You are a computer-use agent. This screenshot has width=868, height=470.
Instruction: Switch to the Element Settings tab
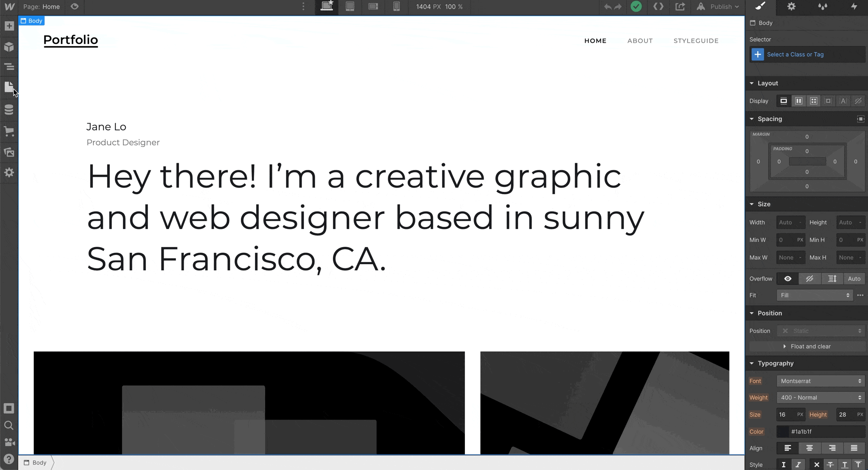coord(791,7)
